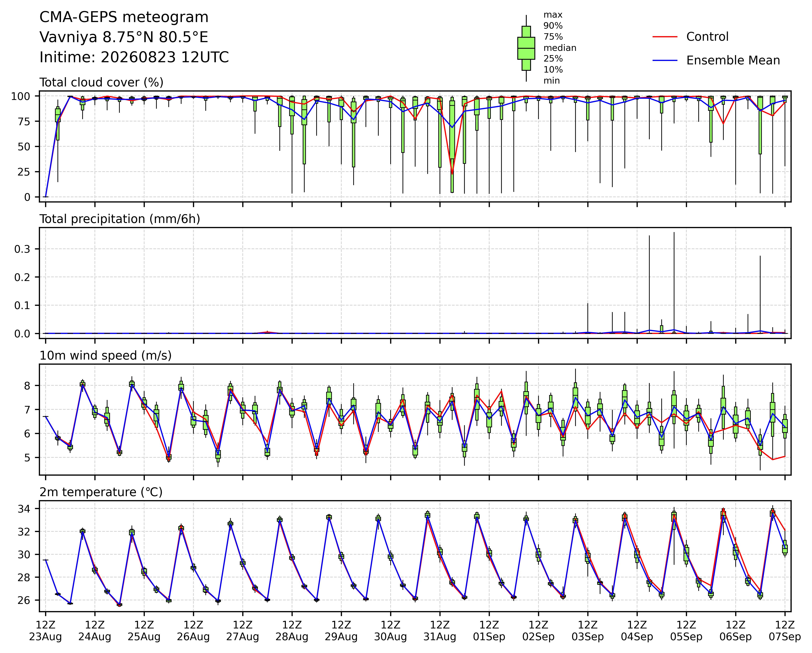This screenshot has width=812, height=653.
Task: Click the 12Z 28Aug time axis label
Action: pyautogui.click(x=292, y=631)
